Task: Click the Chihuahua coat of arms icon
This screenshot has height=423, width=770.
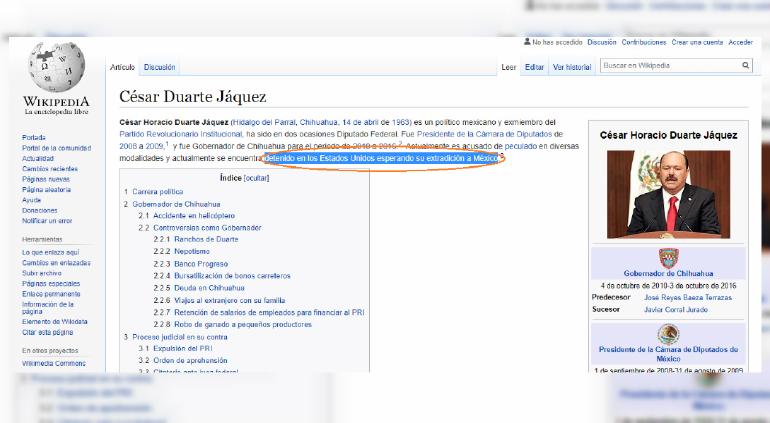Action: (668, 258)
